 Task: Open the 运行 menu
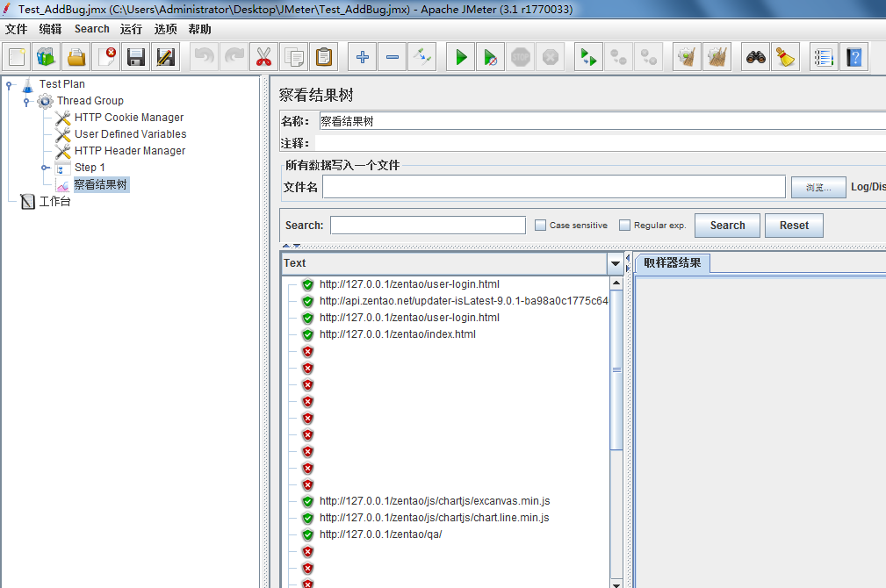point(131,29)
